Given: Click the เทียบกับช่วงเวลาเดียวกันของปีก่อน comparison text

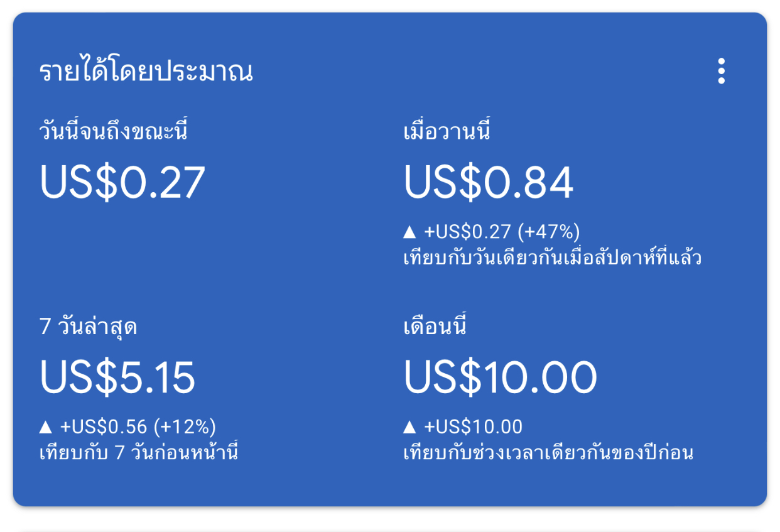Looking at the screenshot, I should point(548,452).
